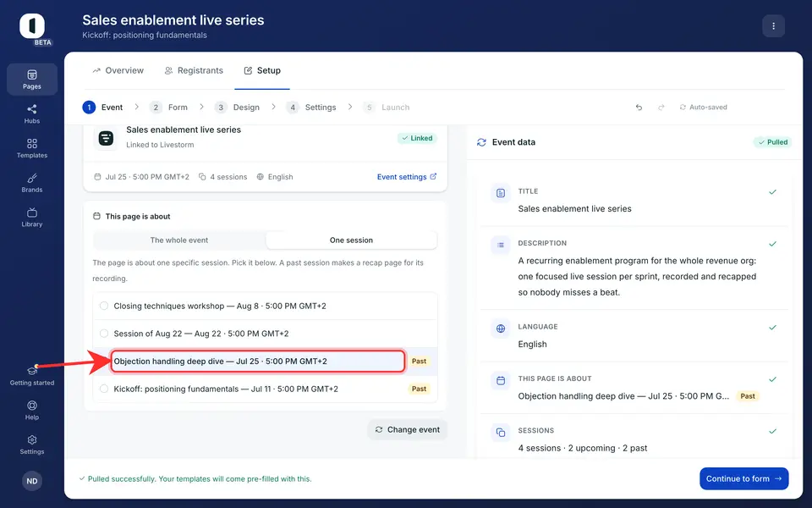Open the three-dot more options menu
The image size is (812, 508).
tap(773, 26)
